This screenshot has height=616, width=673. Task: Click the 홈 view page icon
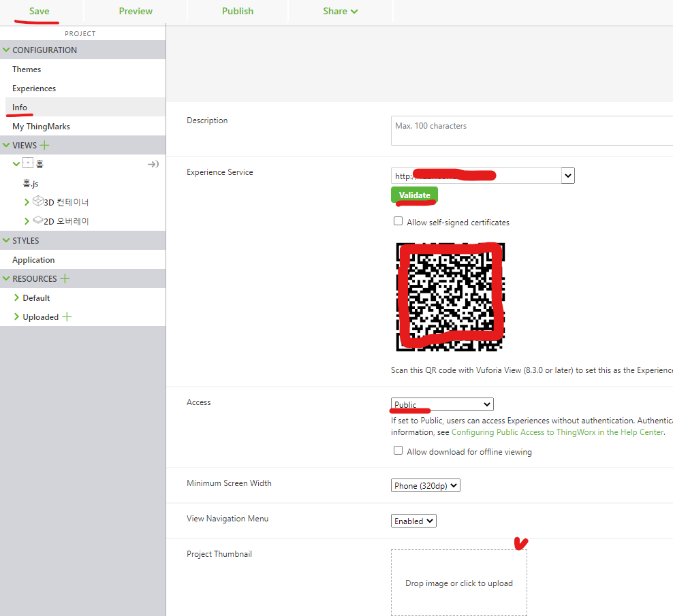pyautogui.click(x=28, y=163)
